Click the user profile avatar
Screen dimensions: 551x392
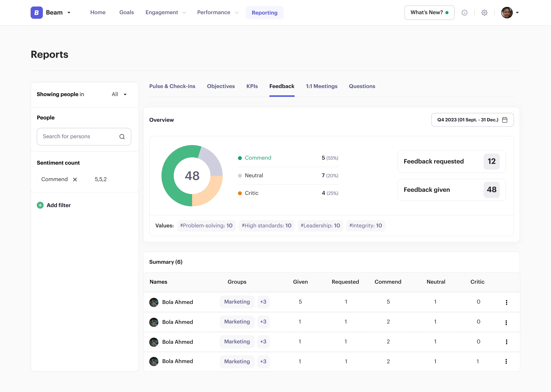(x=507, y=13)
